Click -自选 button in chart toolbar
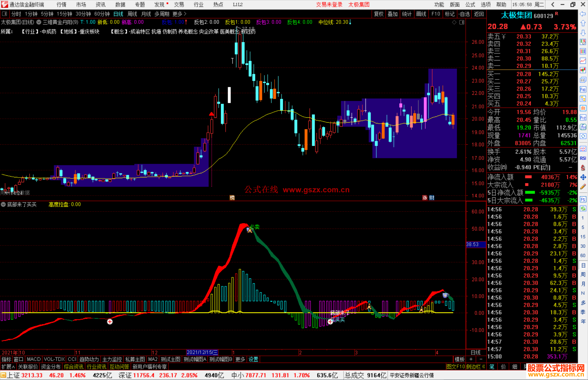The height and width of the screenshot is (380, 588). [x=464, y=14]
